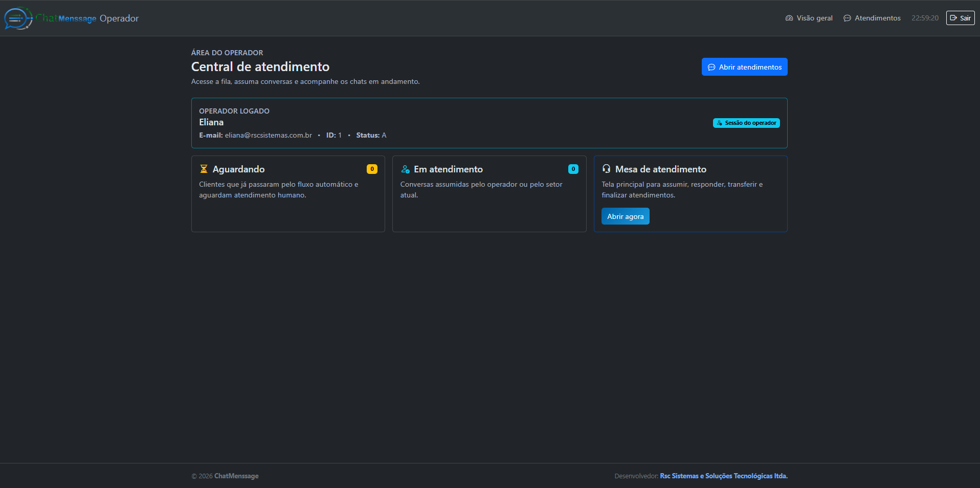This screenshot has width=980, height=488.
Task: Click the hourglass icon beside Aguardando
Action: click(204, 169)
